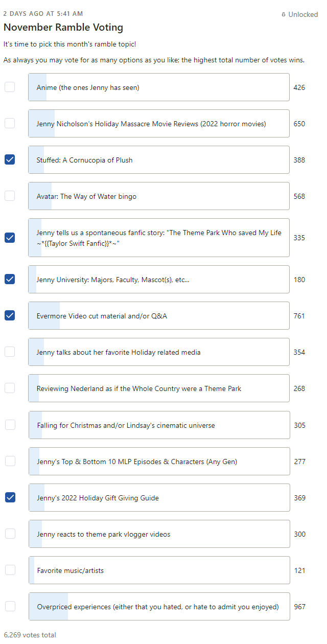The image size is (327, 644).
Task: Select the Evermore Video cut material option bar
Action: (159, 316)
